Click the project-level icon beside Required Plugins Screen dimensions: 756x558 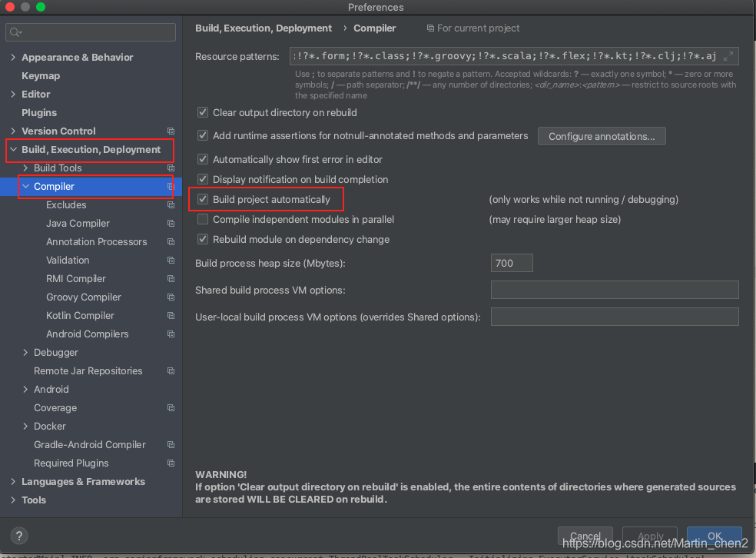click(171, 463)
